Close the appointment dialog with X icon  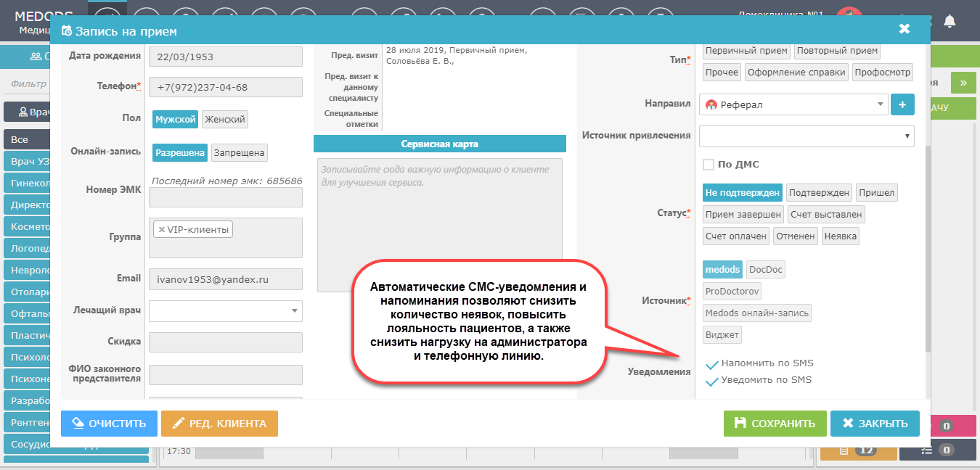coord(904,29)
